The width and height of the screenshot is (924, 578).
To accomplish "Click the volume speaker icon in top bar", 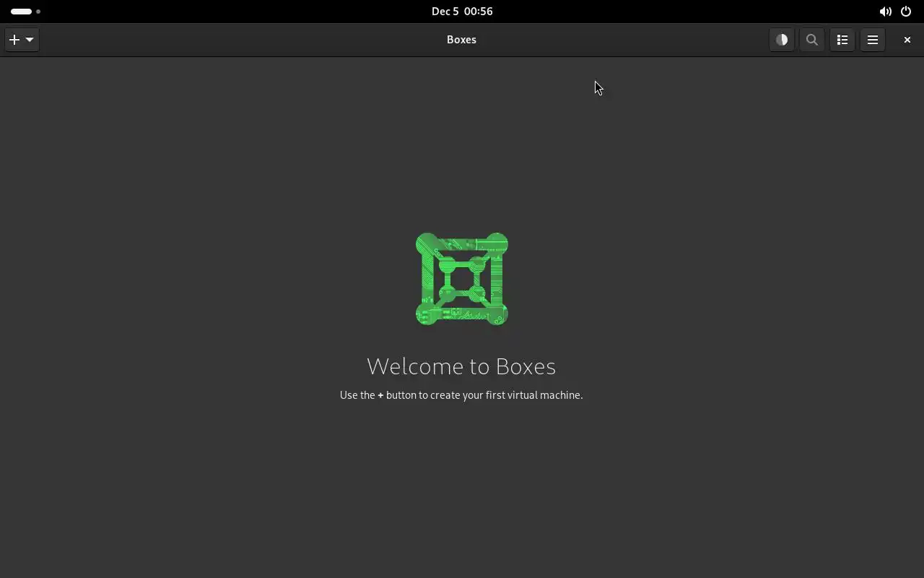I will pyautogui.click(x=885, y=12).
